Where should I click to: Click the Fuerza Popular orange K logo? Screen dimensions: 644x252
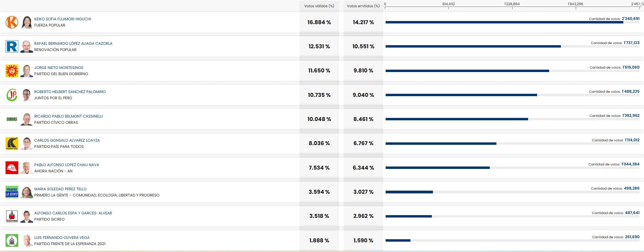click(12, 22)
